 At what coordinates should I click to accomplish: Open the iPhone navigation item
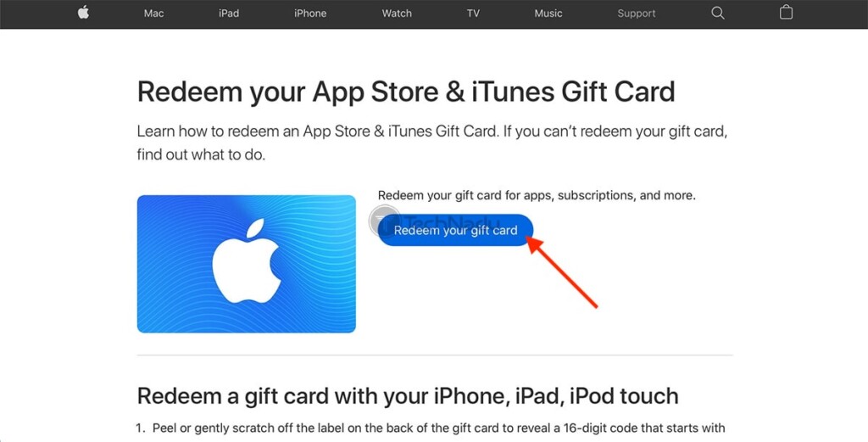(x=310, y=14)
